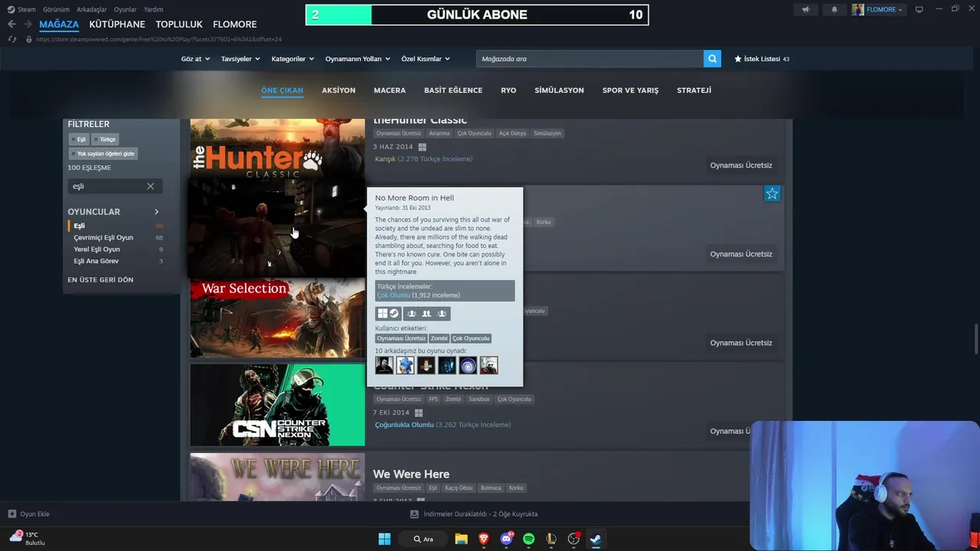
Task: Open the 'Özel Kısımlar' dropdown
Action: click(x=426, y=59)
